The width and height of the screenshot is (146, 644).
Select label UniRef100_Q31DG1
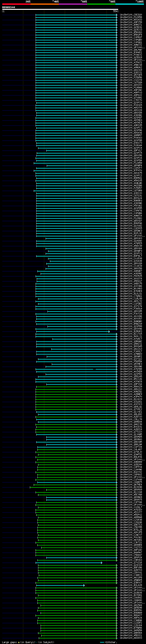131,402
